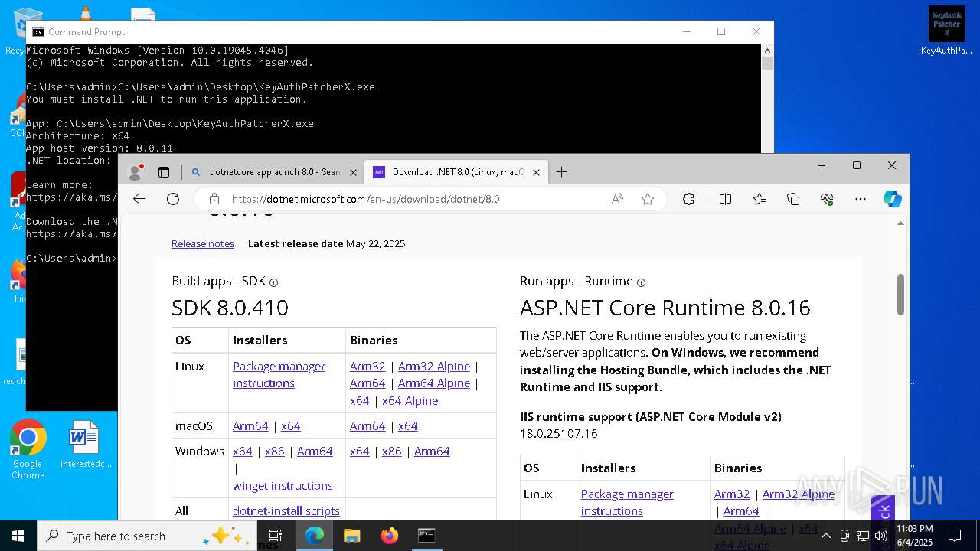The width and height of the screenshot is (980, 551).
Task: Download SDK Linux Arm32 Alpine binary
Action: click(x=434, y=367)
